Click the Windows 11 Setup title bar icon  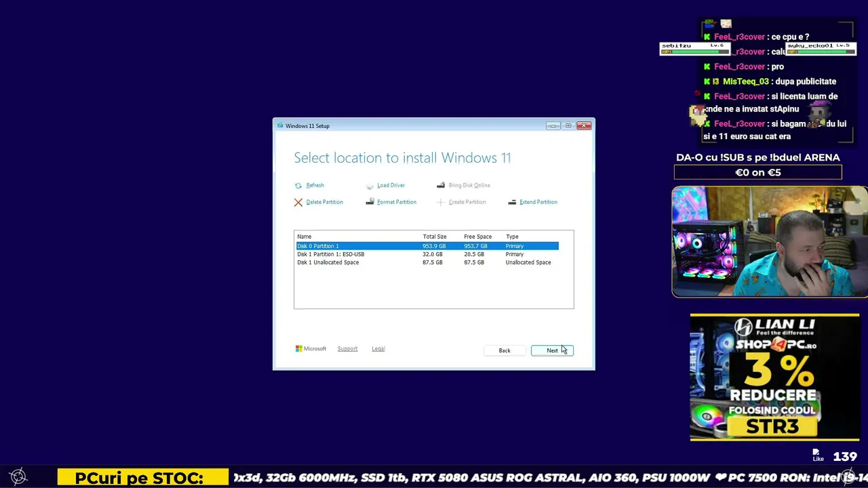tap(279, 125)
